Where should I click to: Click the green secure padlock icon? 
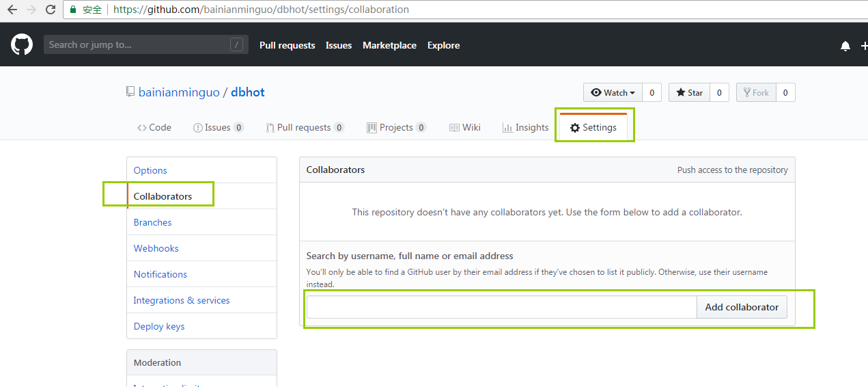73,10
